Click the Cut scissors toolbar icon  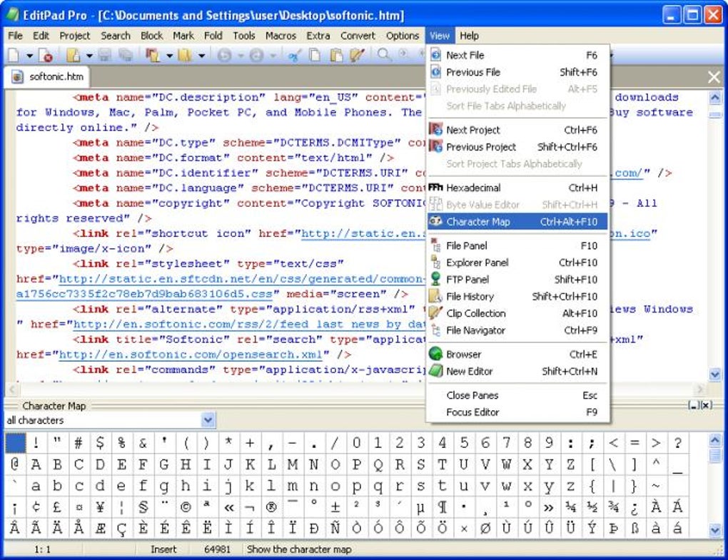pos(294,55)
